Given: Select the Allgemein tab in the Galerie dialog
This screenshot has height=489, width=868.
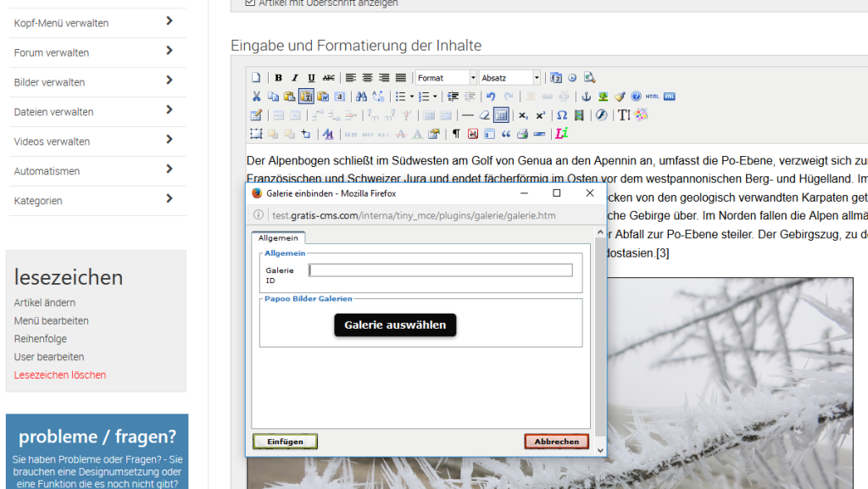Looking at the screenshot, I should coord(278,238).
